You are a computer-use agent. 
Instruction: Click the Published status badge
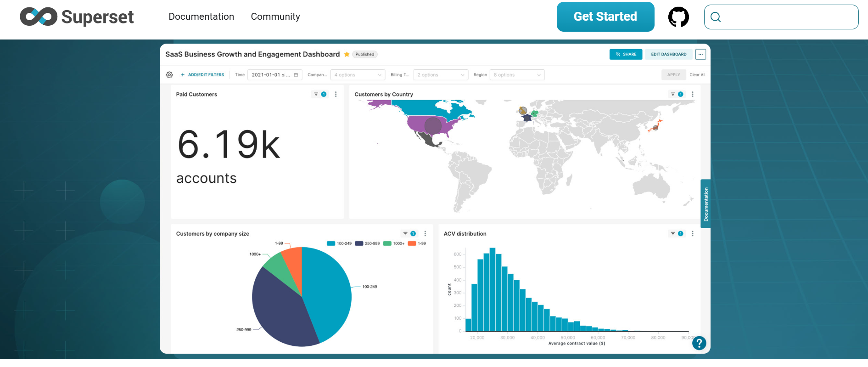[x=365, y=54]
